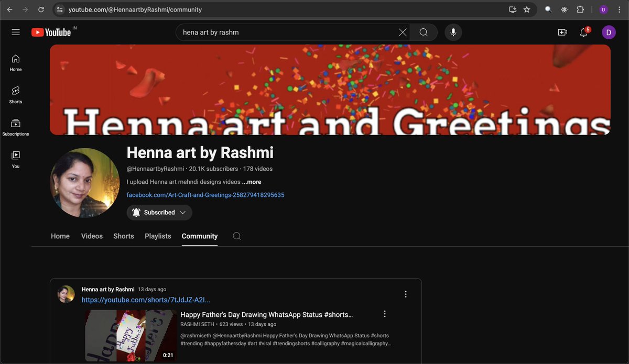Open the youtube.com/shorts link in post

click(146, 300)
